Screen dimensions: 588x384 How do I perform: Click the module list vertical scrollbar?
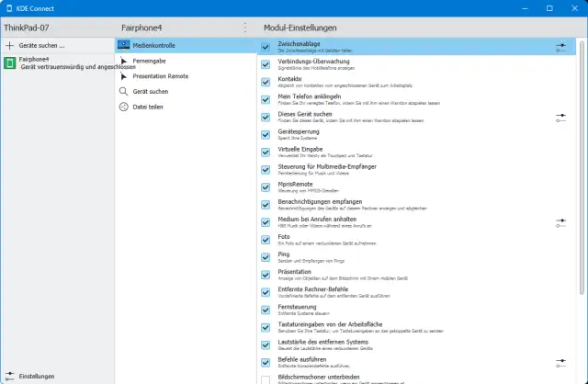[x=582, y=167]
